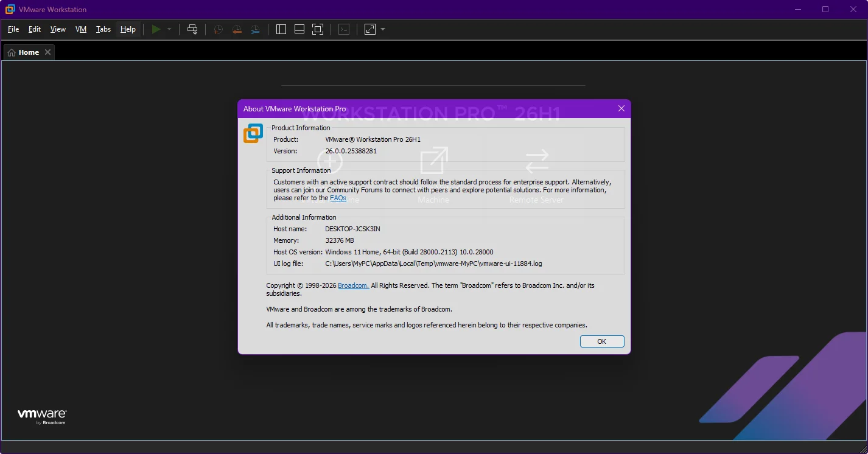Click the "Product:" label
868x454 pixels.
coord(285,139)
